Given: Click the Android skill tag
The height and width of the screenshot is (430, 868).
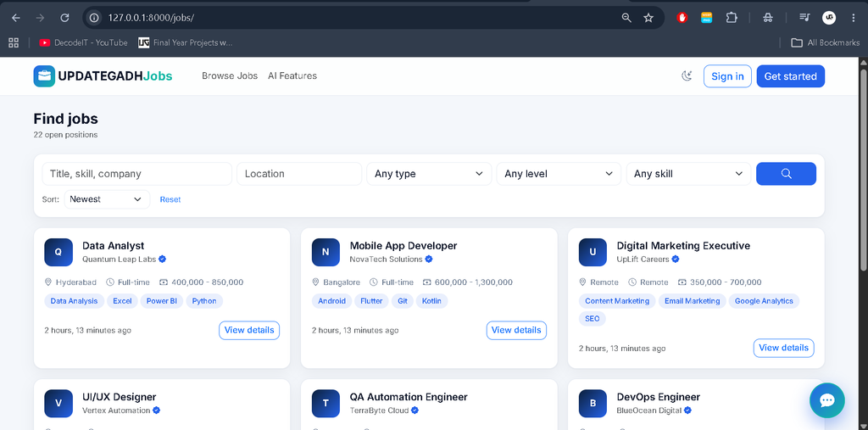Looking at the screenshot, I should click(331, 301).
